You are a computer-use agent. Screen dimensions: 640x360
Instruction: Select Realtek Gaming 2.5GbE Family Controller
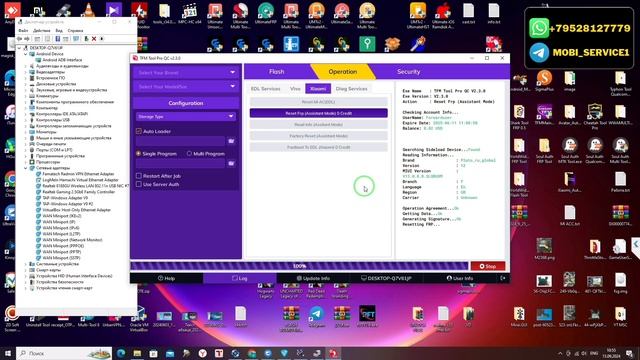[x=78, y=192]
